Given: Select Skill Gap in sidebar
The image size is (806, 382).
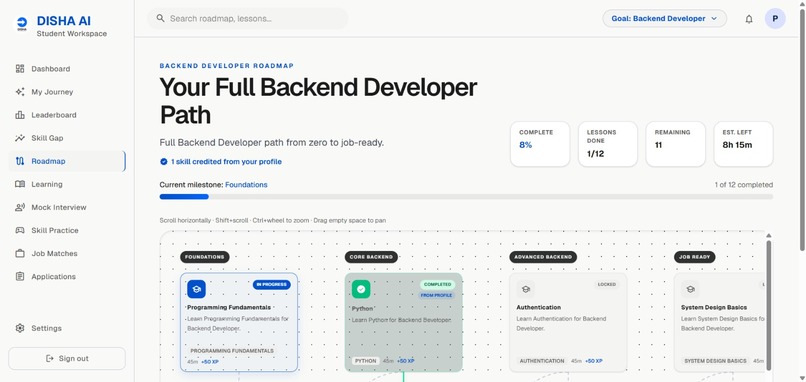Looking at the screenshot, I should [67, 138].
